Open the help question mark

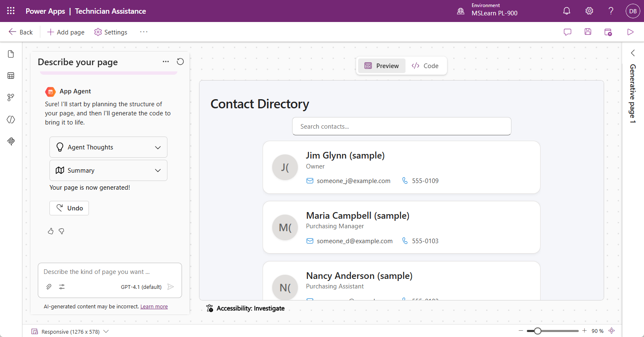coord(611,11)
